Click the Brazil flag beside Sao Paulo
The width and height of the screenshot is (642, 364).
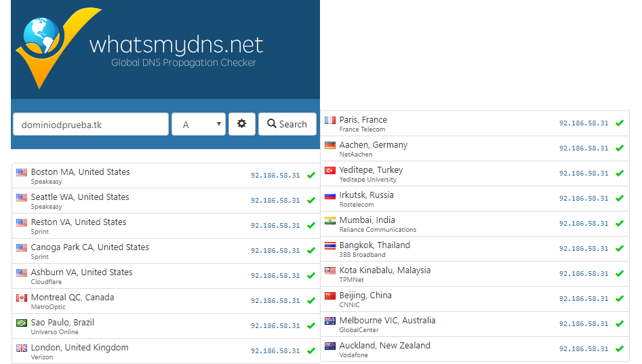pos(22,323)
